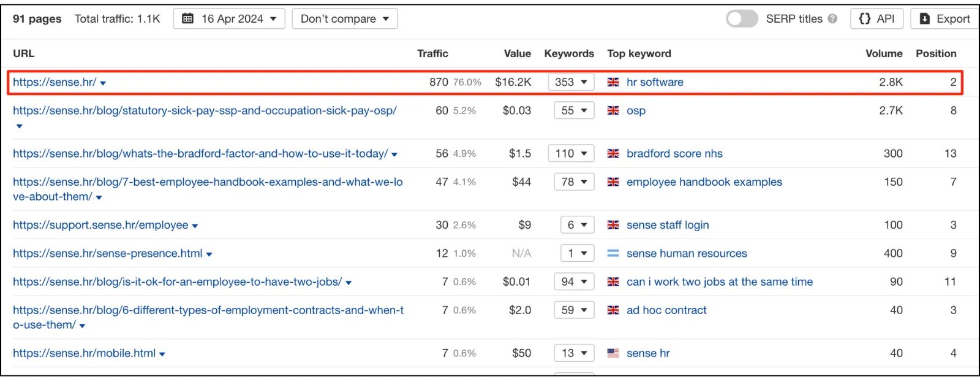Click UK flag beside employee handbook examples
Image resolution: width=980 pixels, height=379 pixels.
pyautogui.click(x=613, y=182)
